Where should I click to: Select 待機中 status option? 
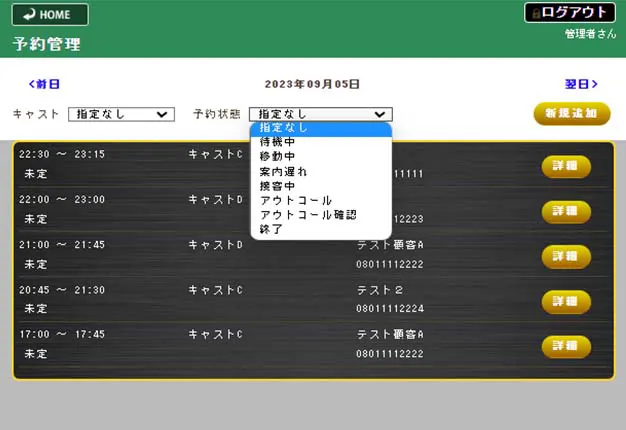pos(321,142)
